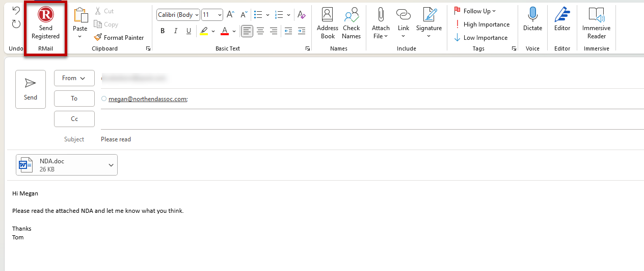Click into the Cc address field
644x271 pixels.
pos(372,119)
